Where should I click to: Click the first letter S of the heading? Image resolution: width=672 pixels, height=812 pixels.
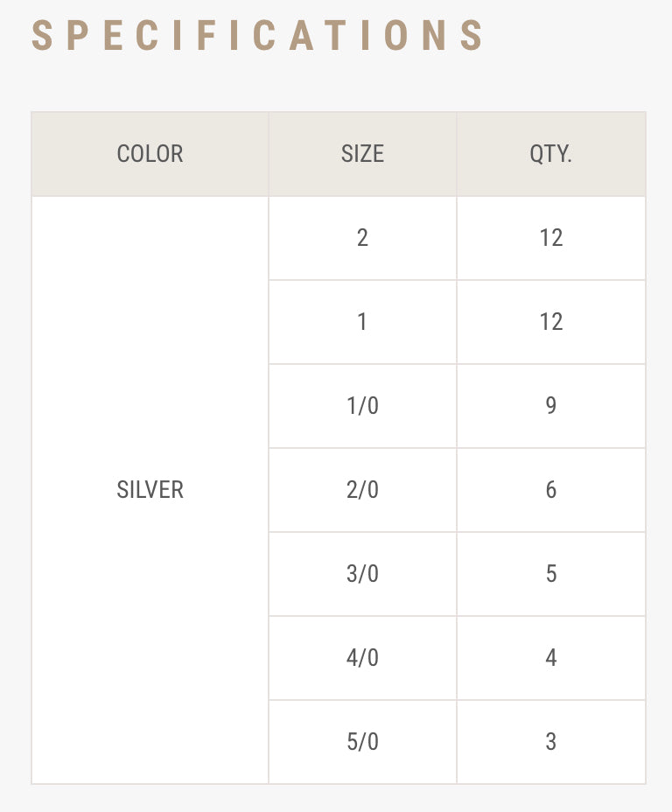[x=41, y=36]
